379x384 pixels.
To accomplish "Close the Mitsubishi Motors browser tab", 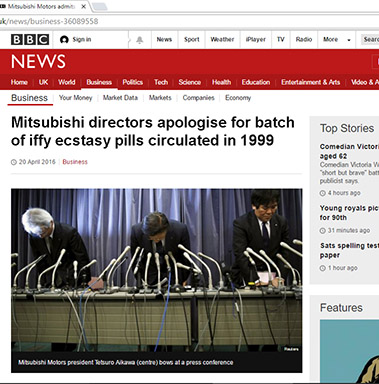I will click(84, 6).
